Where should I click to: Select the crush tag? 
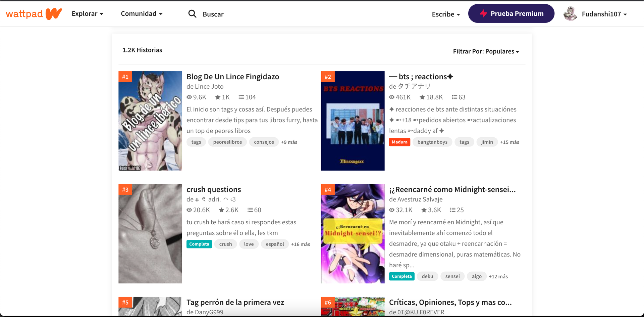pos(225,244)
